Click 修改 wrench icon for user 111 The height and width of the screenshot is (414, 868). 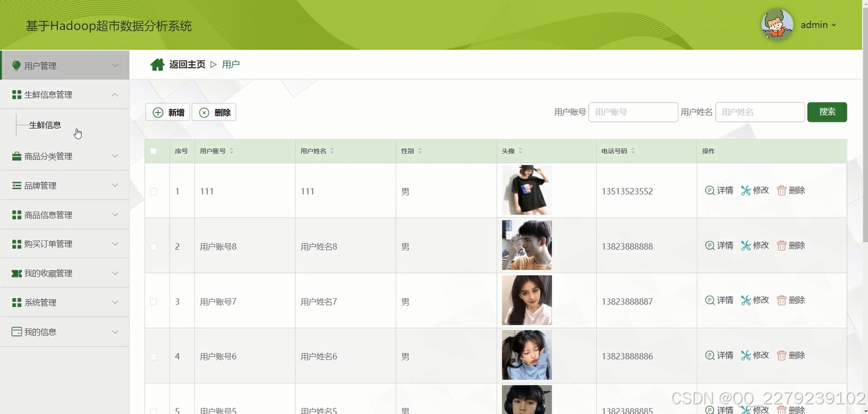point(745,191)
